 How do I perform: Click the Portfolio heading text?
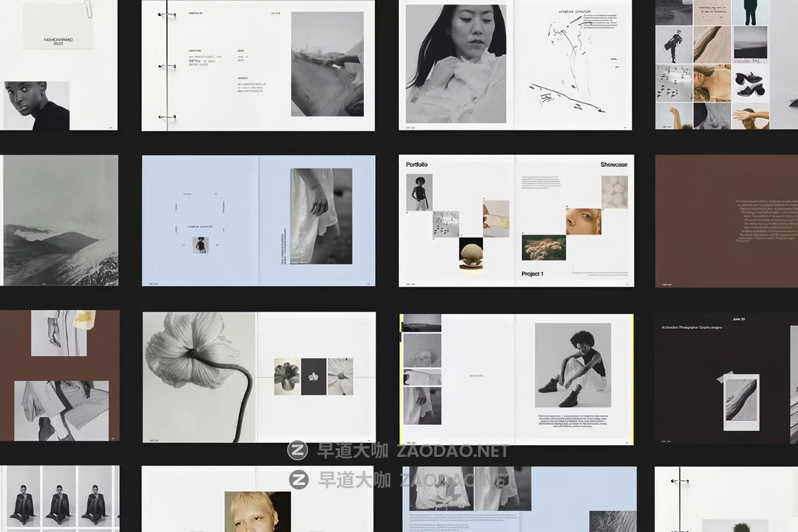[417, 164]
